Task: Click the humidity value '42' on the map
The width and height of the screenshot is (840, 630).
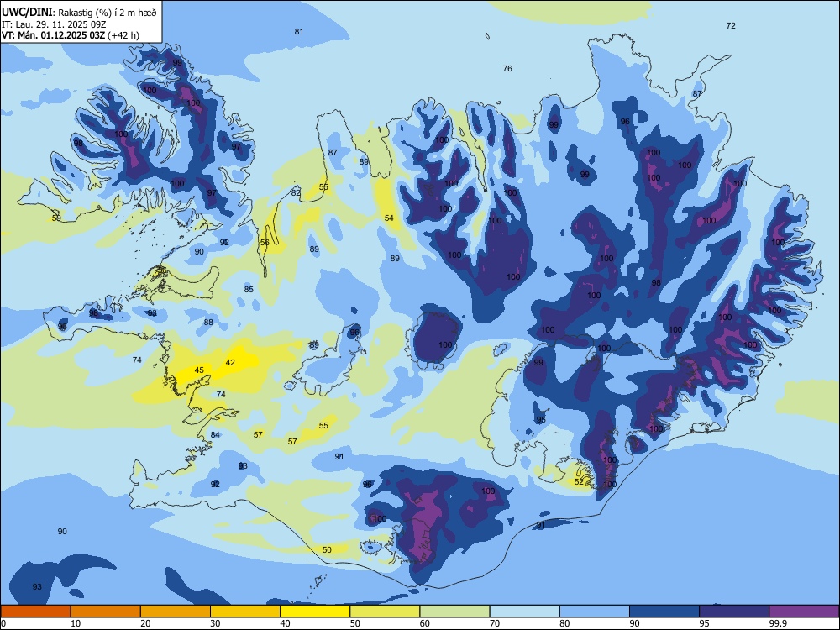Action: point(230,363)
